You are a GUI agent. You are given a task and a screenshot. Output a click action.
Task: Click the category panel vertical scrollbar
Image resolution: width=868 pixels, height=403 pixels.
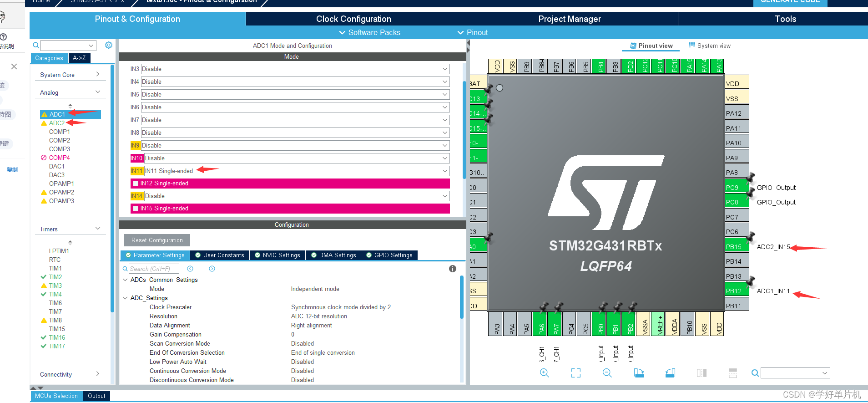pos(112,189)
